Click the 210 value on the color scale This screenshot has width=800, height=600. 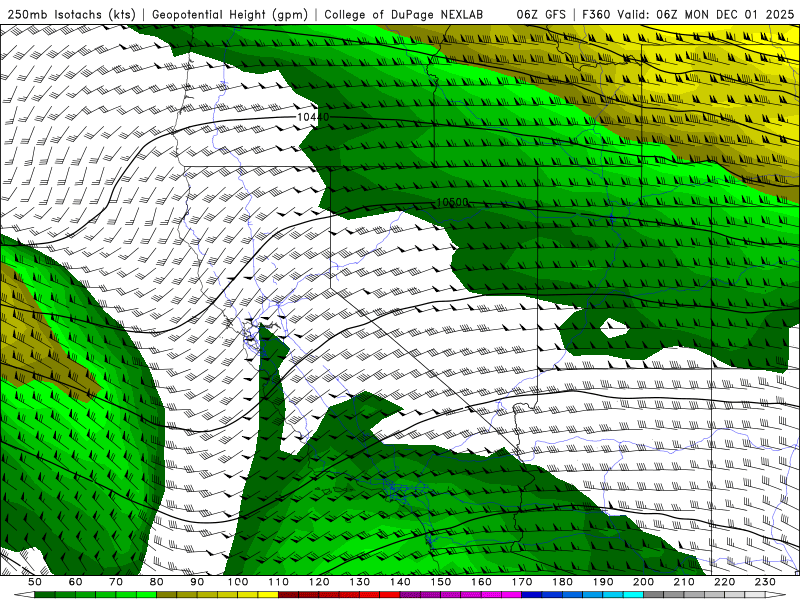coord(684,582)
